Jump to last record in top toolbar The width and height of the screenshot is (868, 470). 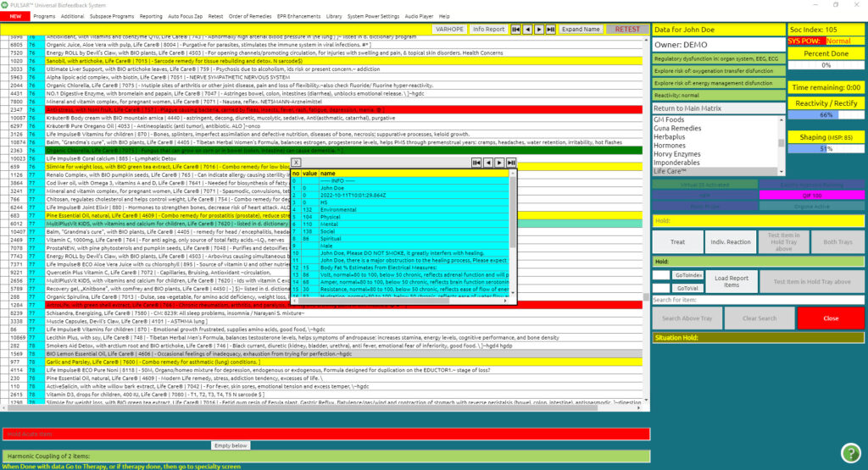coord(551,29)
